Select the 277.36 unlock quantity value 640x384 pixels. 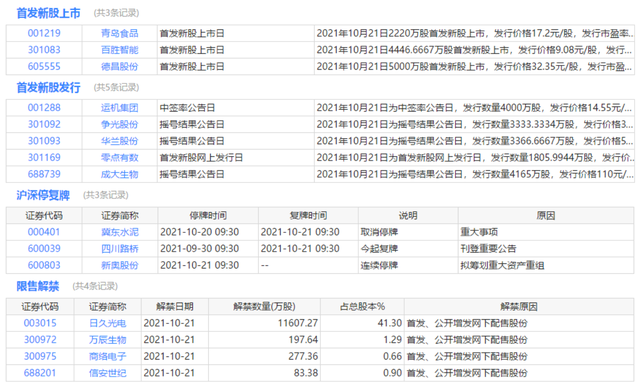pos(303,356)
